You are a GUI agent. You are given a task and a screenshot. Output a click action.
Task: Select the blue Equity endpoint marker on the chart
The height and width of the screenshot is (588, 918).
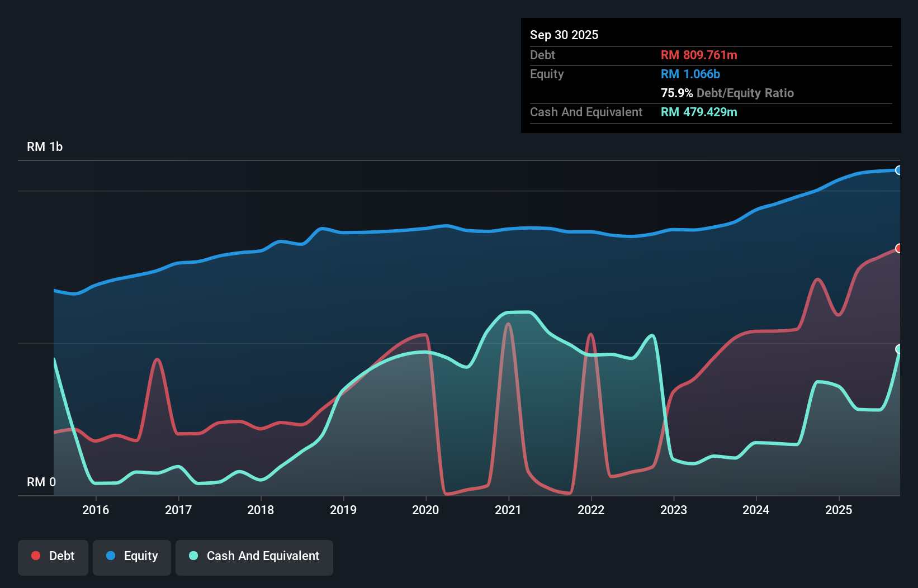(898, 170)
